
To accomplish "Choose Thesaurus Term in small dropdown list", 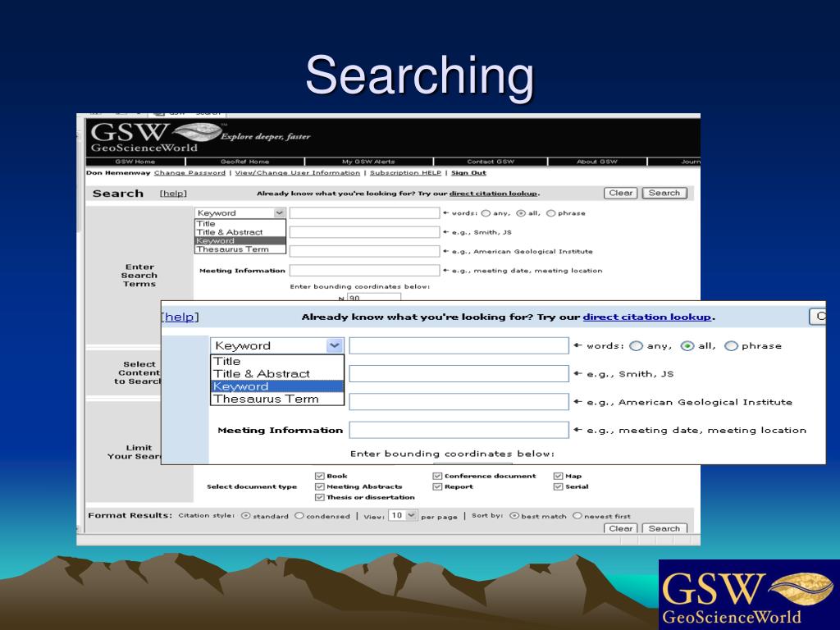I will (x=240, y=249).
